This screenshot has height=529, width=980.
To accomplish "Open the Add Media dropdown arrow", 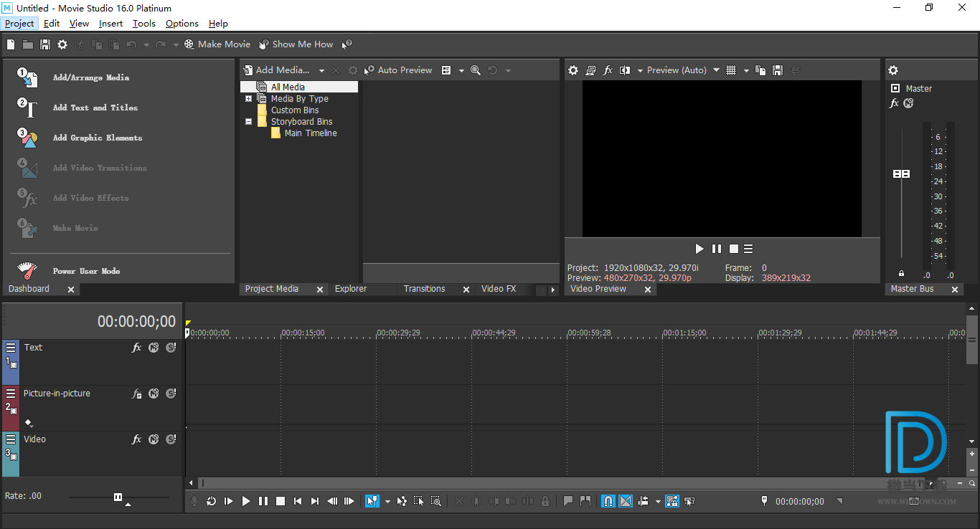I will [321, 70].
